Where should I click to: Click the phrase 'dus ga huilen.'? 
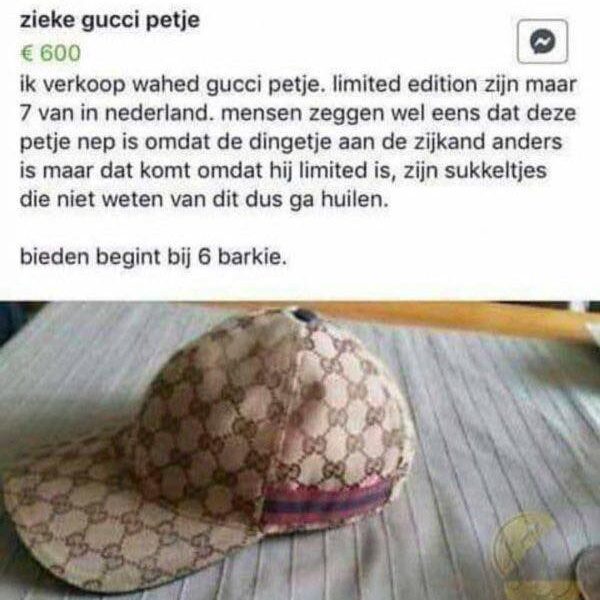(316, 199)
